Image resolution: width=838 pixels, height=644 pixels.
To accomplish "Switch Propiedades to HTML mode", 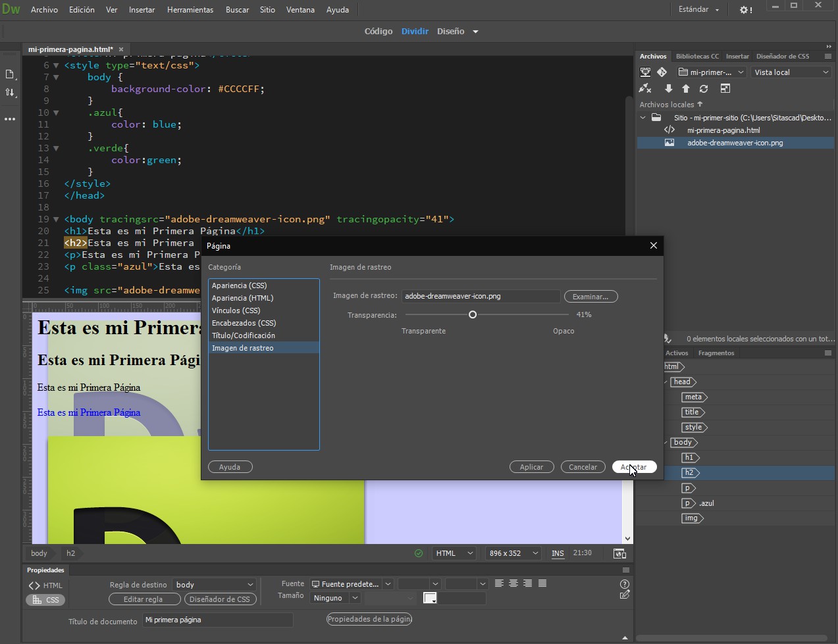I will point(45,585).
